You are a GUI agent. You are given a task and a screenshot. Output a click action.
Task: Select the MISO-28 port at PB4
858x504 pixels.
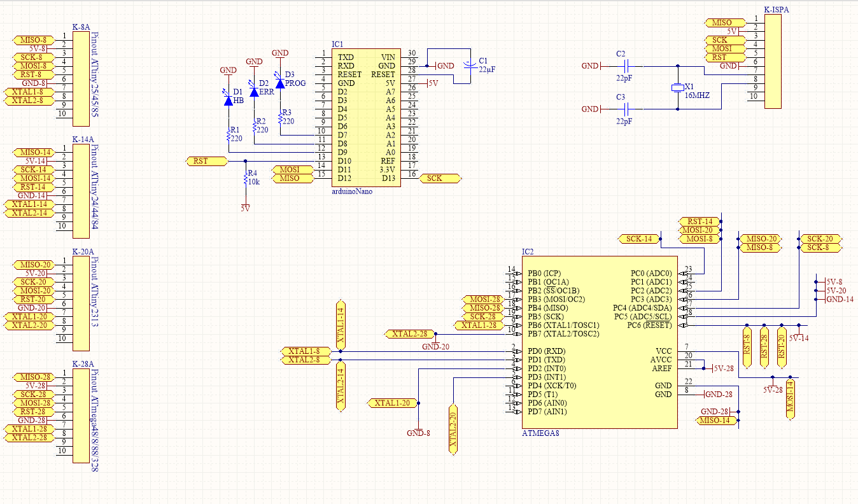tap(482, 308)
